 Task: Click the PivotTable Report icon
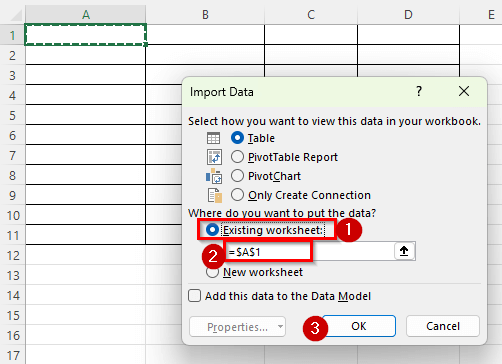click(x=214, y=157)
